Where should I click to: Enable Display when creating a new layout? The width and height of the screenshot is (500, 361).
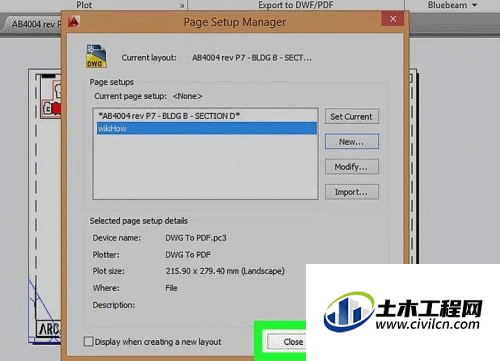tap(88, 341)
